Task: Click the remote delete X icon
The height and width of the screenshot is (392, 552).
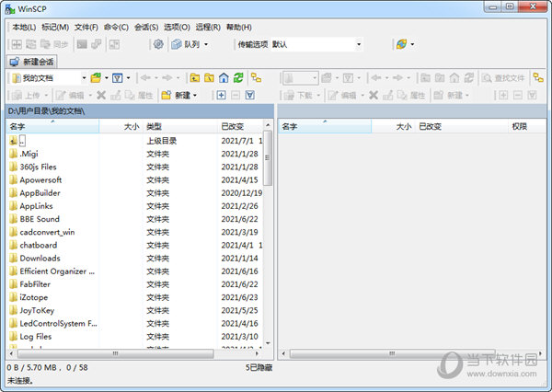Action: [x=374, y=95]
